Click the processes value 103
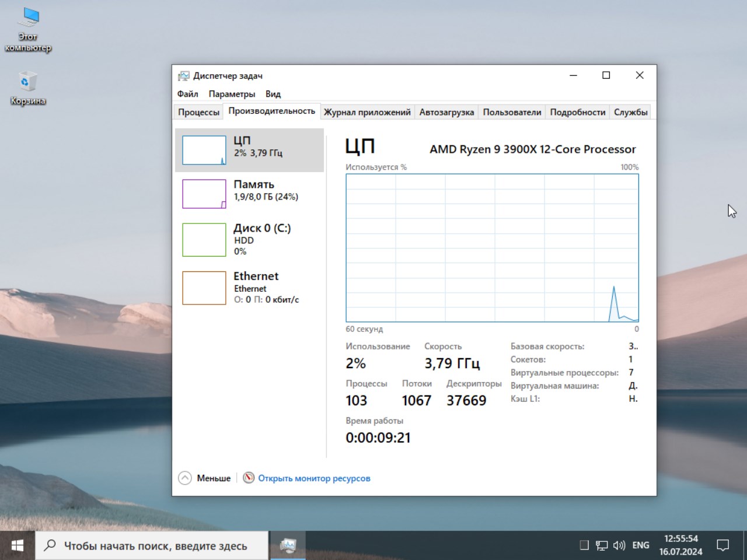Image resolution: width=747 pixels, height=560 pixels. [x=356, y=401]
